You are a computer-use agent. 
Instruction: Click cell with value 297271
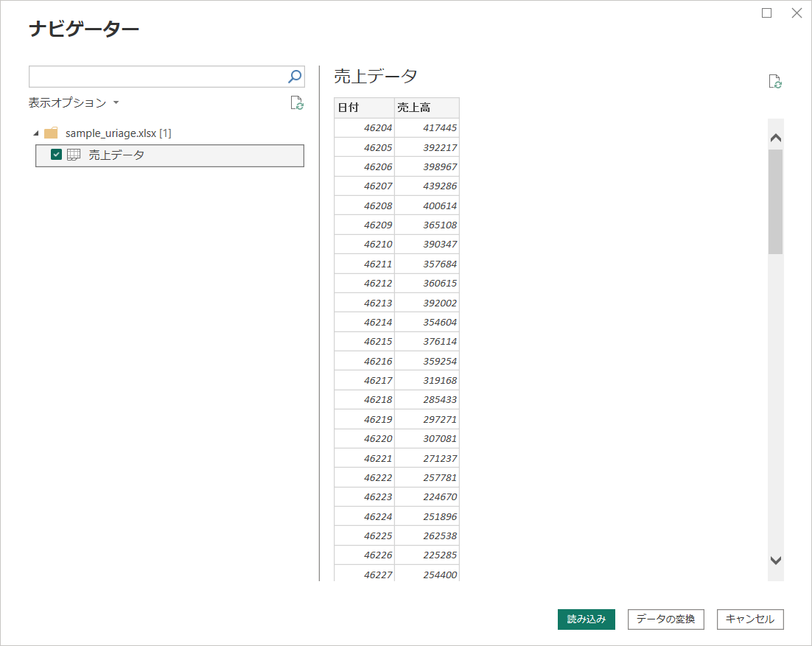click(x=427, y=419)
